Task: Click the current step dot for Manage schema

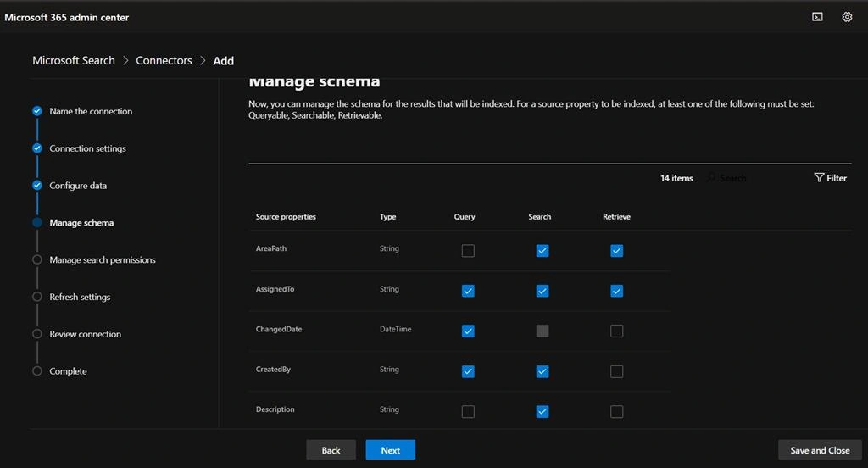Action: coord(37,222)
